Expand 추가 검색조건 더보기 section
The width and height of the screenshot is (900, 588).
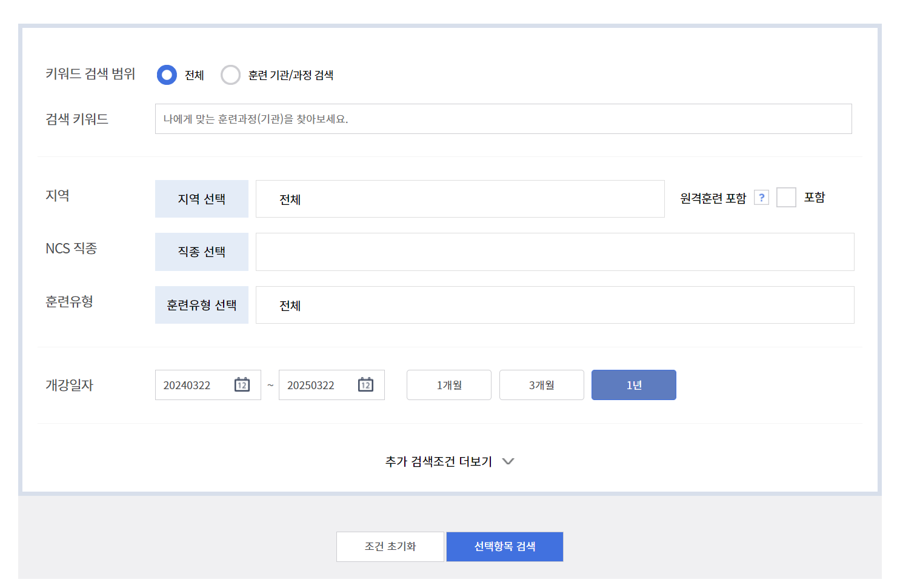pos(448,461)
